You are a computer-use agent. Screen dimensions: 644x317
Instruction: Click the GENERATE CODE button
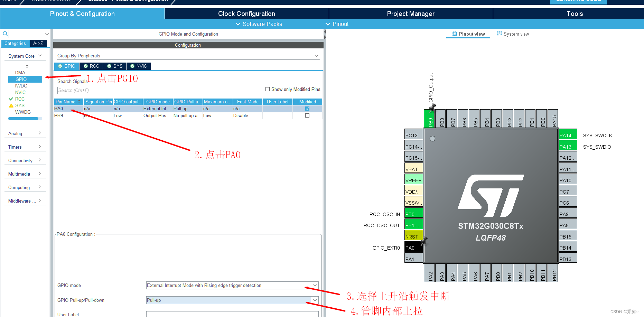pyautogui.click(x=578, y=1)
